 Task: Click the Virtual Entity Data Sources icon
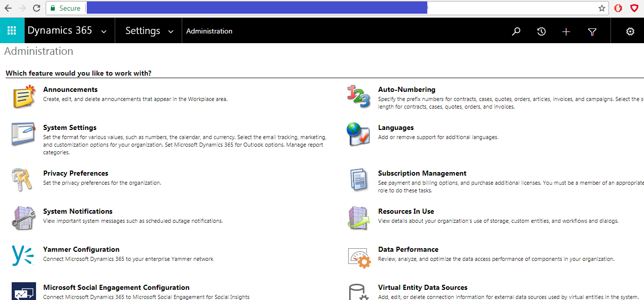point(359,292)
